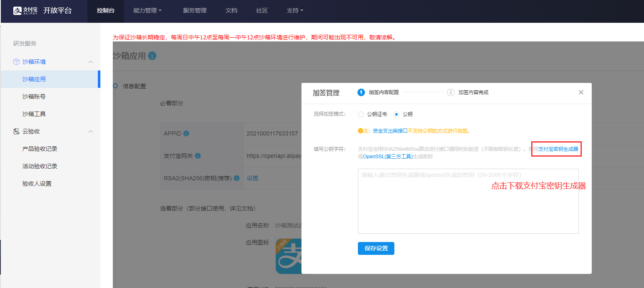Click info icon beside 支付宝网关
The width and height of the screenshot is (644, 288).
tap(198, 156)
